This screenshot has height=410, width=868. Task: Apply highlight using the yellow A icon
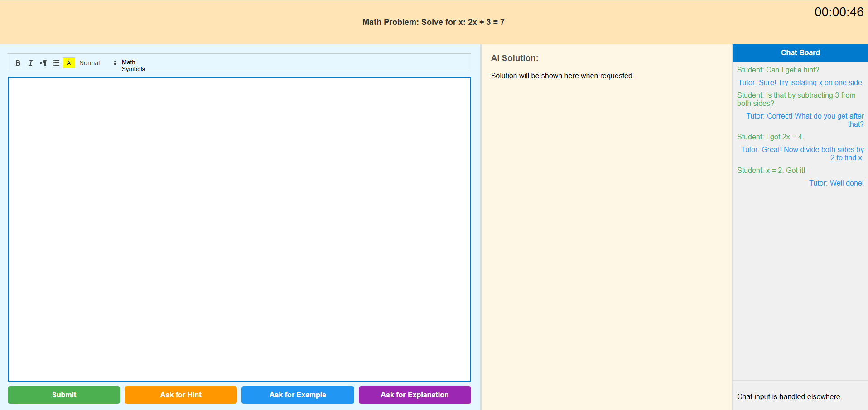pos(68,63)
